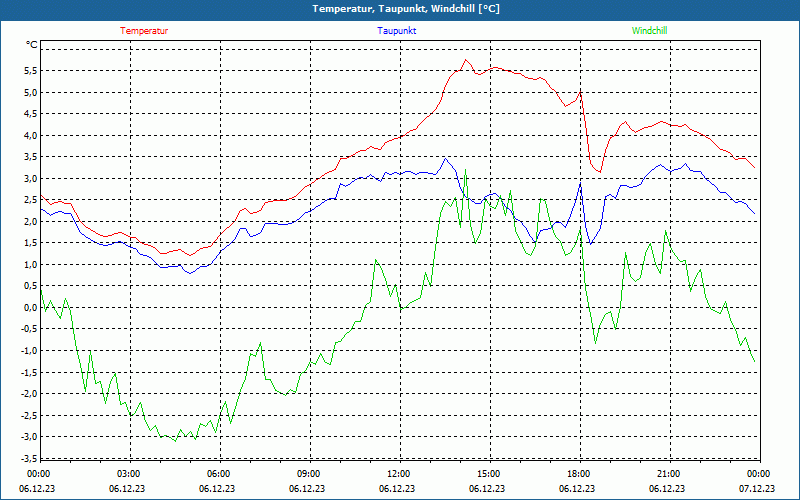Click the -3,0 y-axis value
This screenshot has height=500, width=800.
pos(29,437)
